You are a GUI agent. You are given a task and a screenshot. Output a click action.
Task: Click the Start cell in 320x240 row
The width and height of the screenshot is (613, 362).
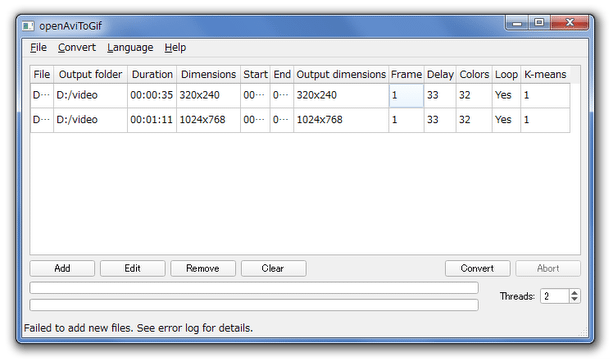click(255, 95)
